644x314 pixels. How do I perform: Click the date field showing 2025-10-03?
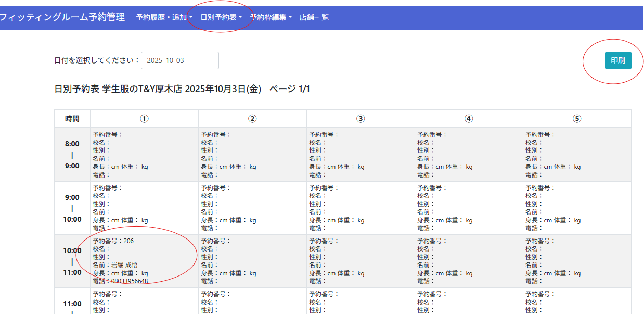coord(179,60)
